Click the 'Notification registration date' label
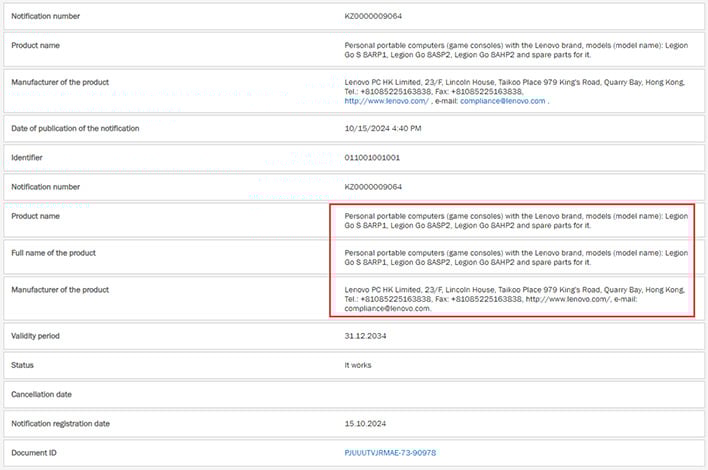The image size is (708, 470). (x=61, y=423)
